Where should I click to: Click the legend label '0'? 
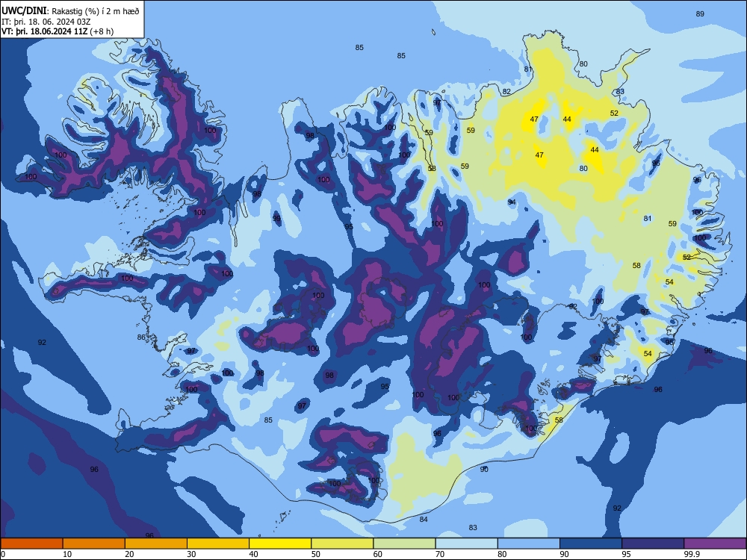3,554
